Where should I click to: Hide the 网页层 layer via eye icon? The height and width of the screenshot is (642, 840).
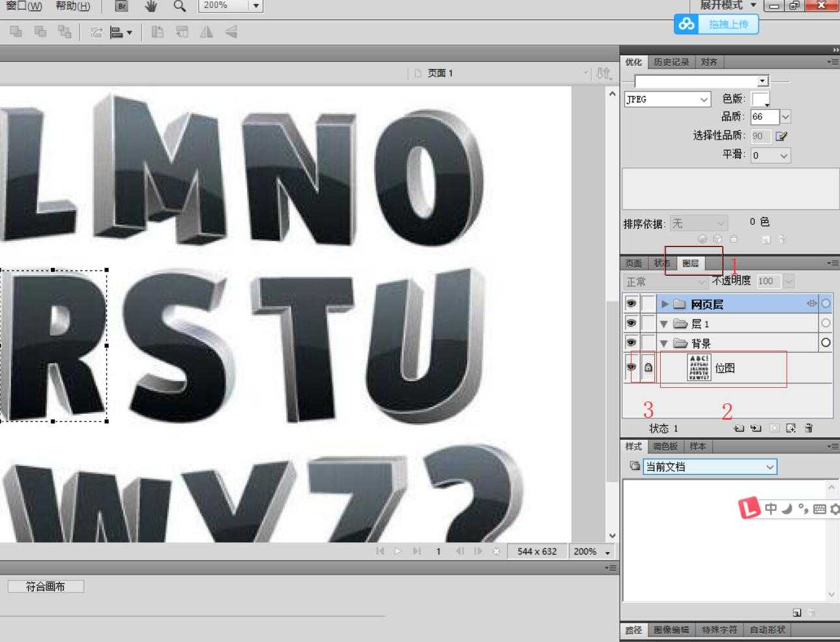pos(631,304)
